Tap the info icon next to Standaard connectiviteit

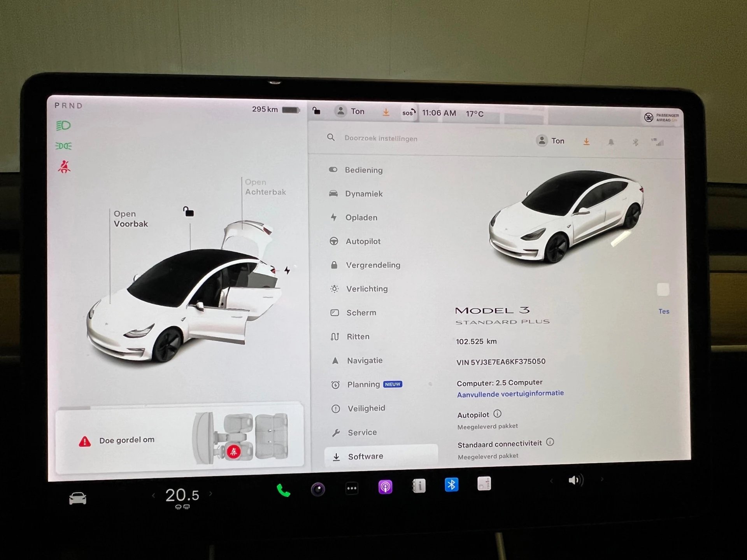550,442
